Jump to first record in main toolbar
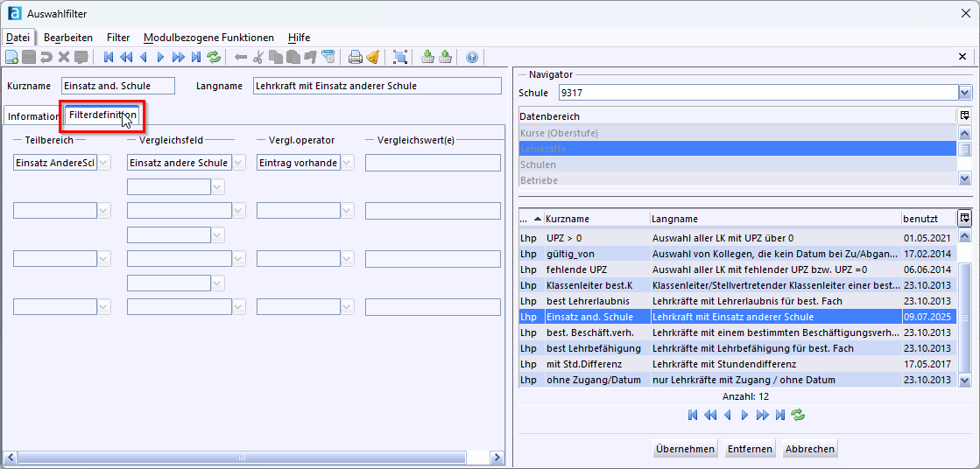The image size is (980, 469). [108, 58]
